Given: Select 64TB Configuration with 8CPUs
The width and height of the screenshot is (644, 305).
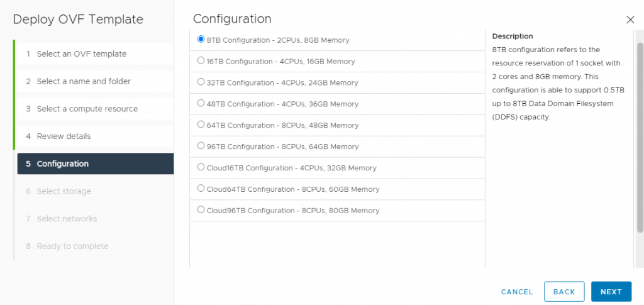Looking at the screenshot, I should click(x=201, y=125).
